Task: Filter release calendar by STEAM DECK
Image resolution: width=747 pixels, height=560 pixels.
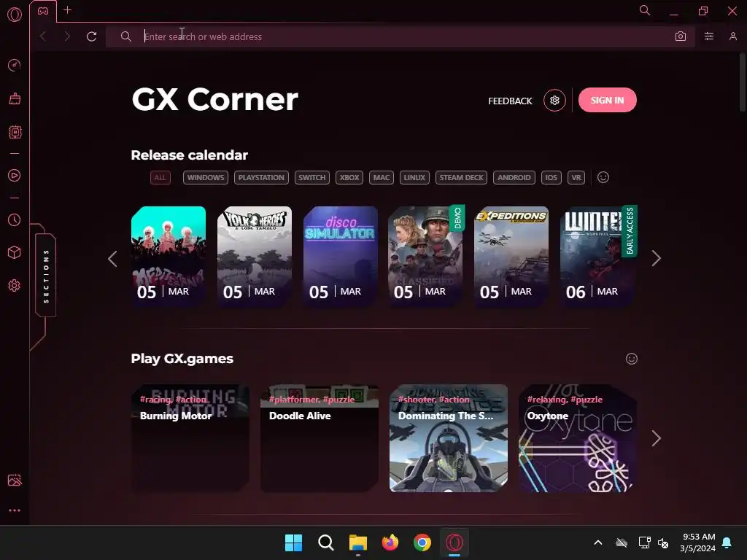Action: click(x=461, y=178)
